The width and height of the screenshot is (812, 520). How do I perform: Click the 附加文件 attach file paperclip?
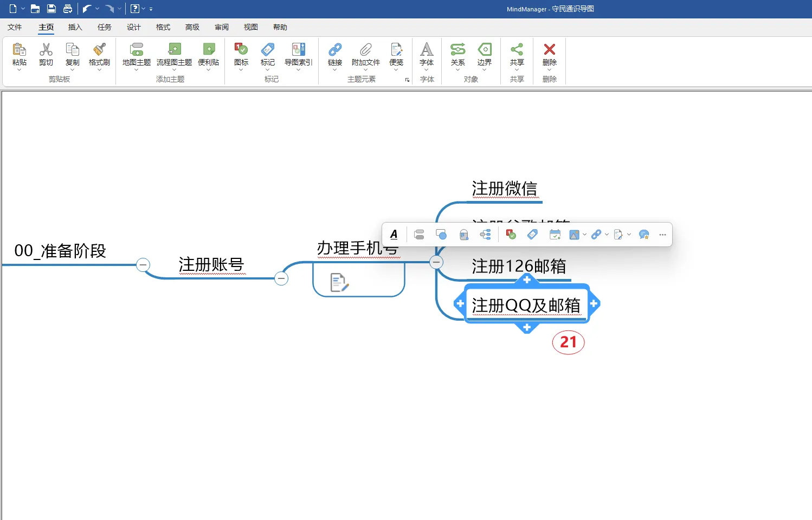coord(366,56)
